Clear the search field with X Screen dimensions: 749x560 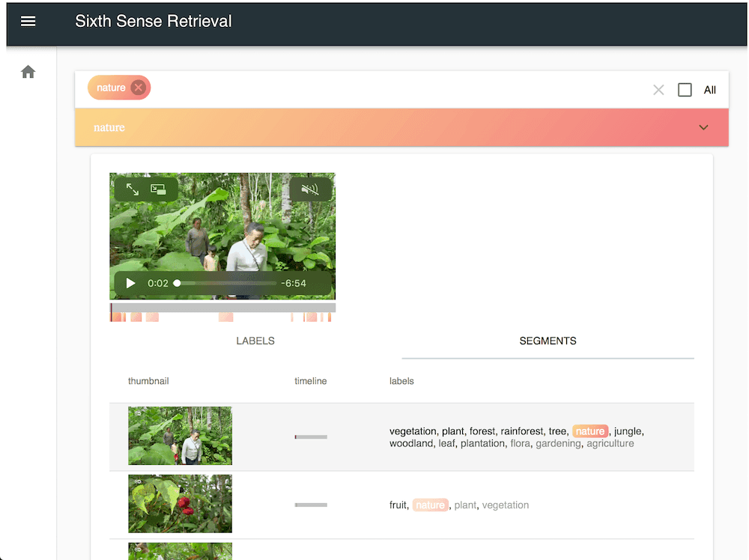658,90
